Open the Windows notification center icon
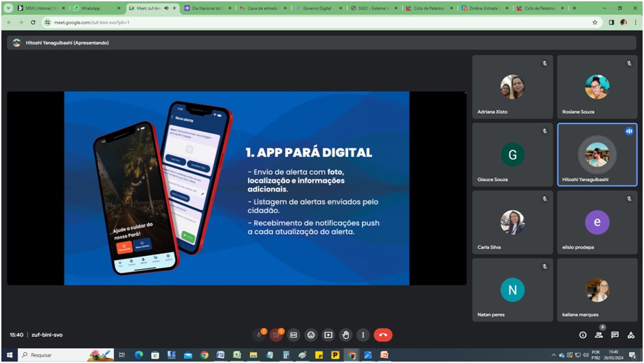 [633, 355]
